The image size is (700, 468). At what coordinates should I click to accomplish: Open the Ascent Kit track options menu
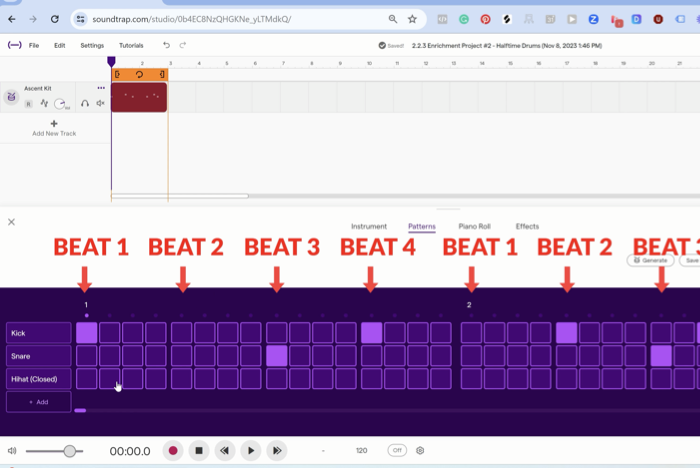101,88
